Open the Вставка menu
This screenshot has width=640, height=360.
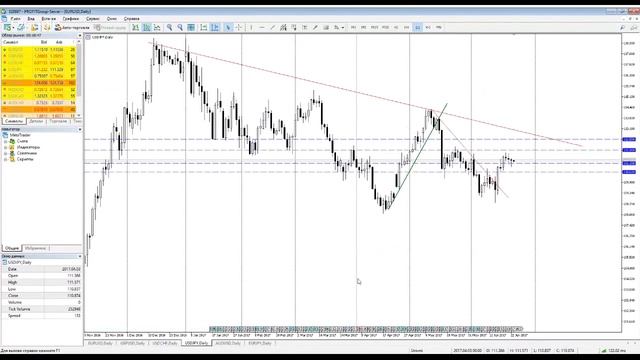[x=48, y=19]
